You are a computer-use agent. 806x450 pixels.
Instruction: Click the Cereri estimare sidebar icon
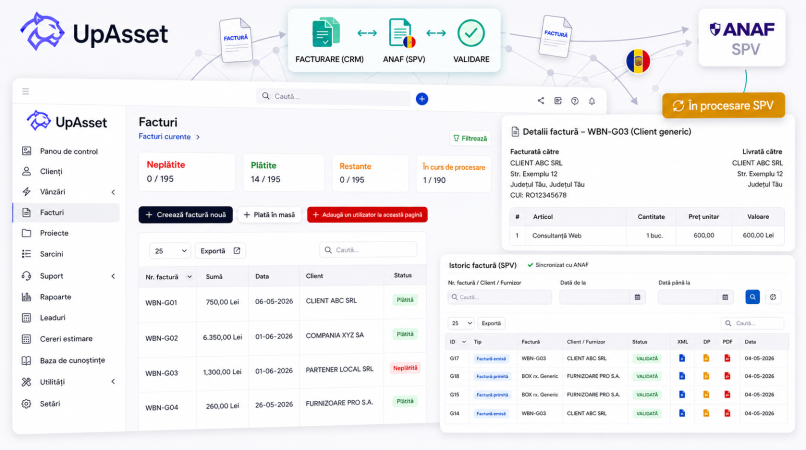(26, 339)
